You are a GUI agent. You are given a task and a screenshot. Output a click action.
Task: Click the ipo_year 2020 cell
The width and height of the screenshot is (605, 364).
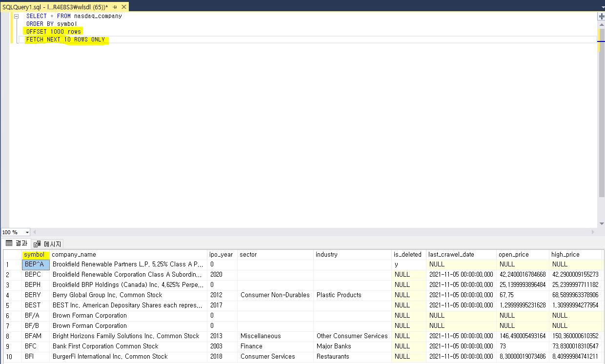222,275
